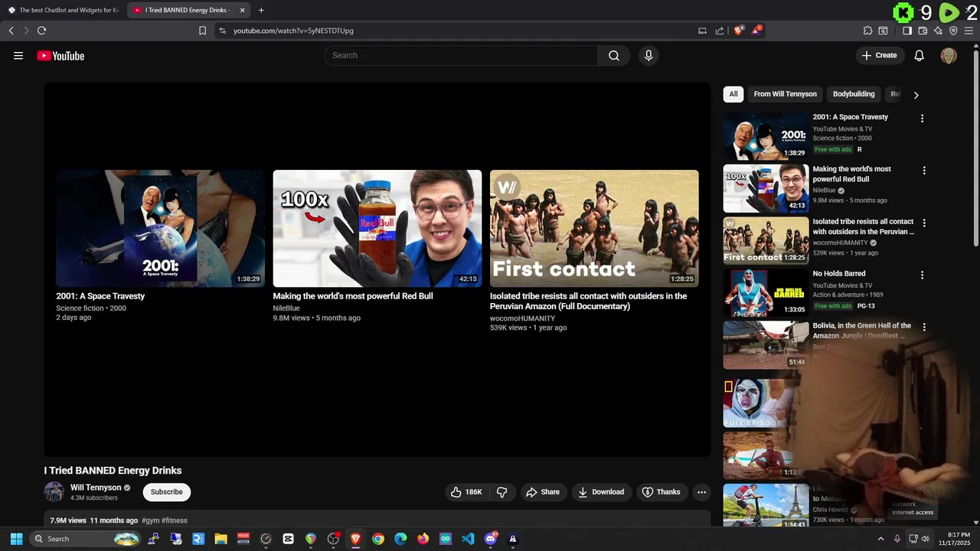Screen dimensions: 980x551
Task: Click the YouTube search input field
Action: [x=461, y=55]
